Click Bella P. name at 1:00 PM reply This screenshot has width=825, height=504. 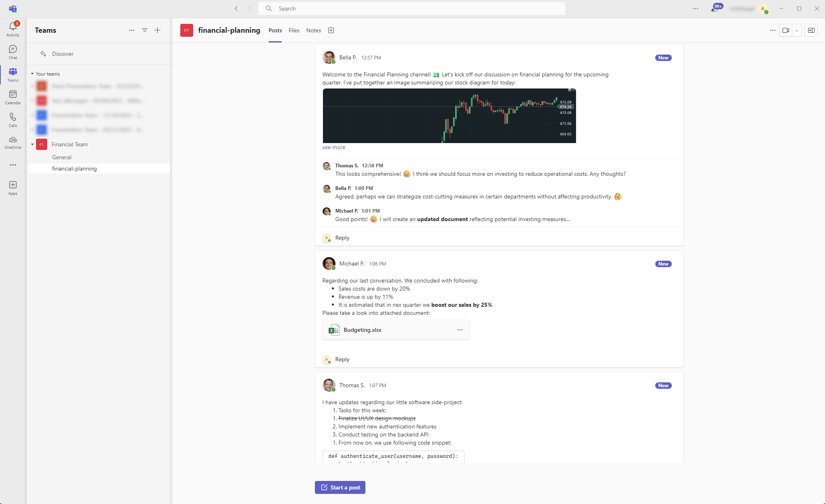[343, 188]
